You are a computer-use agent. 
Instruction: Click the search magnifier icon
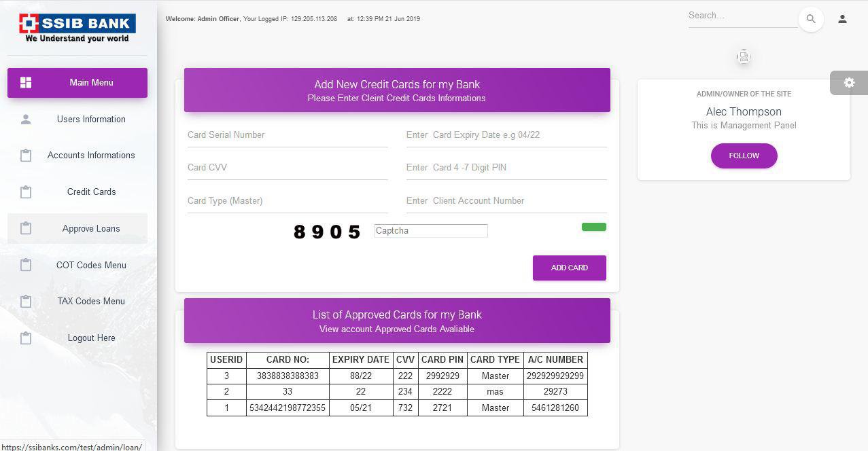click(811, 19)
